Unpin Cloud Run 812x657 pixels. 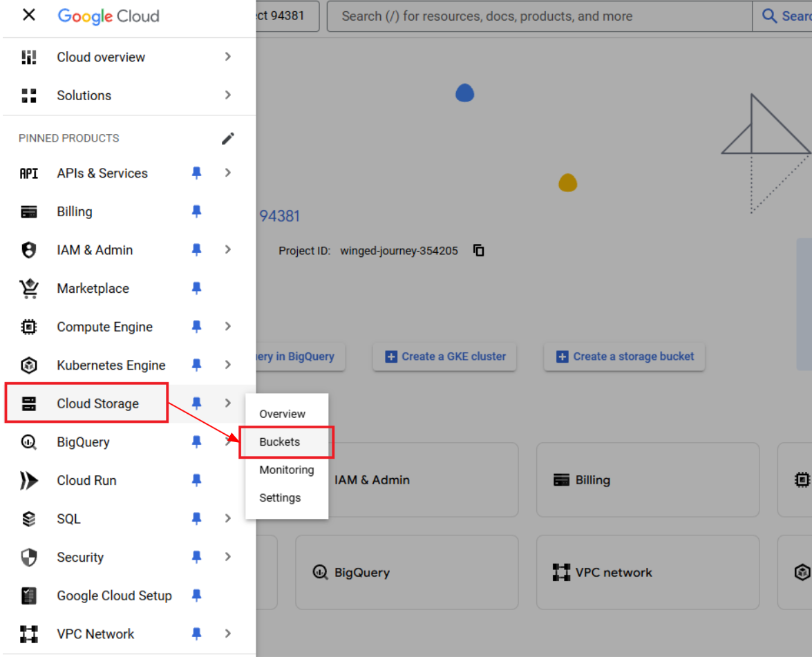[x=196, y=480]
